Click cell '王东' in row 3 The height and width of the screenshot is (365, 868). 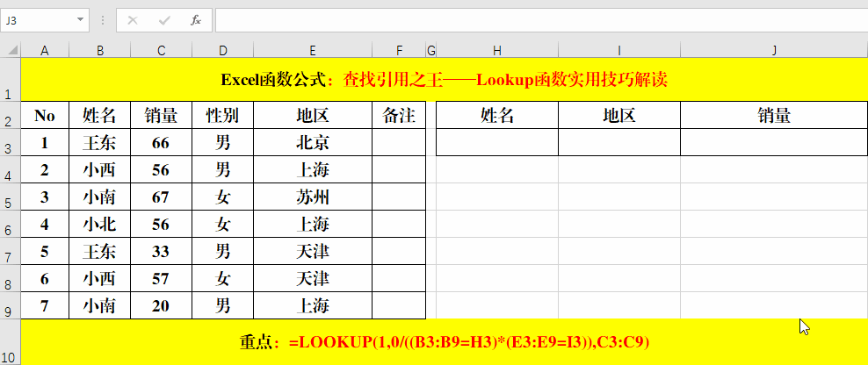click(100, 142)
